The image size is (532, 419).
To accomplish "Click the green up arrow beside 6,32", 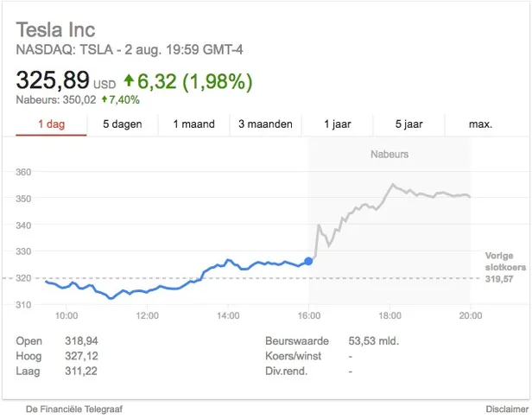I will click(130, 81).
